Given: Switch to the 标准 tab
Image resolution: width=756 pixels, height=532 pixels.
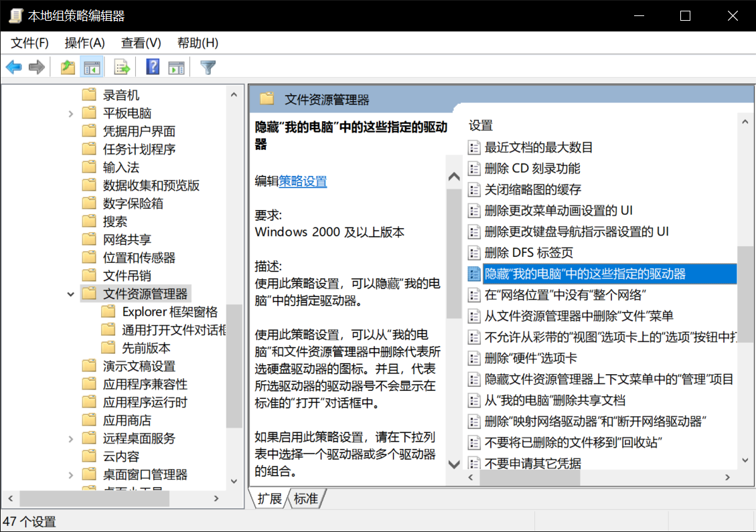Looking at the screenshot, I should [x=306, y=499].
